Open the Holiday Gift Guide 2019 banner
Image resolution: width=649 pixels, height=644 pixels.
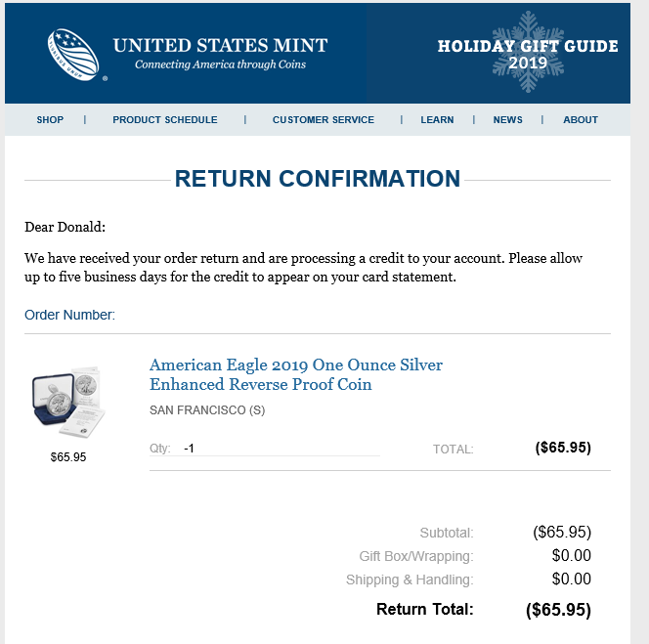(528, 54)
